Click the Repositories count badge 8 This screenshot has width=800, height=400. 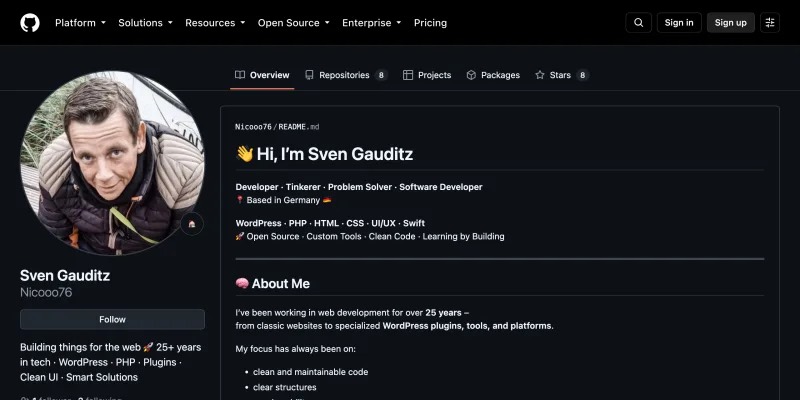381,75
